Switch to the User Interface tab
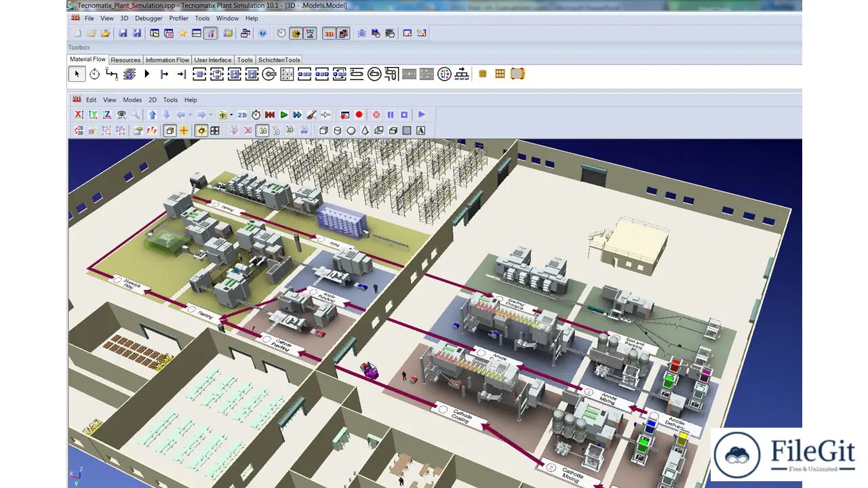The width and height of the screenshot is (868, 488). [x=213, y=60]
